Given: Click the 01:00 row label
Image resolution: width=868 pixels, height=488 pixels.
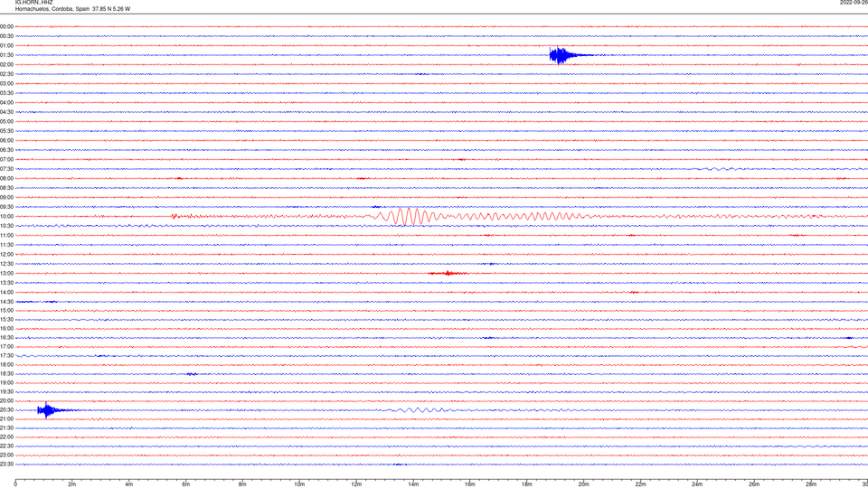Looking at the screenshot, I should 6,45.
